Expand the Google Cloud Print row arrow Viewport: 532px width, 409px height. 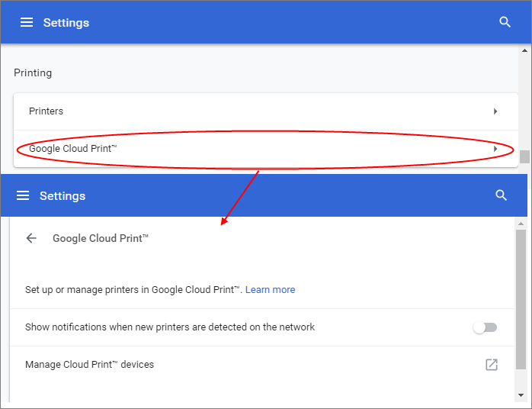(495, 149)
